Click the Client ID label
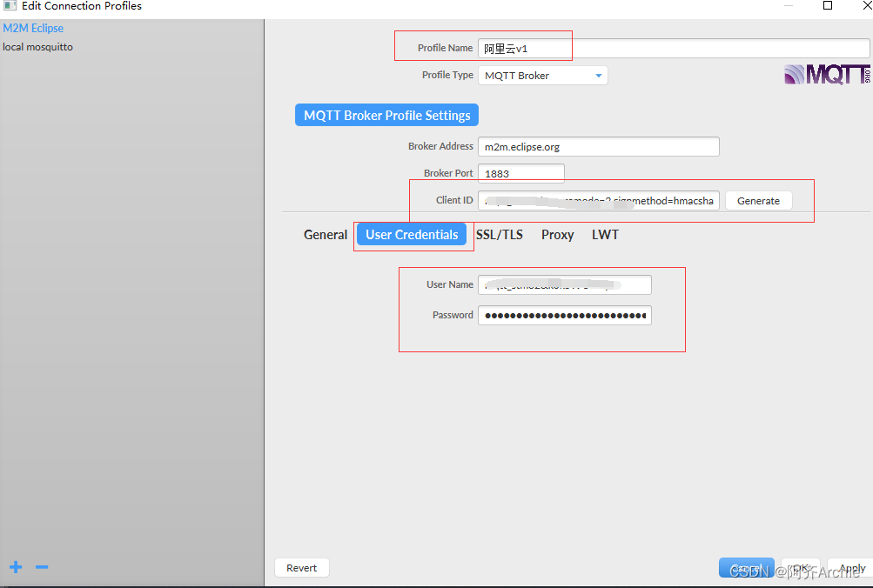Screen dimensions: 873x588 (x=454, y=200)
